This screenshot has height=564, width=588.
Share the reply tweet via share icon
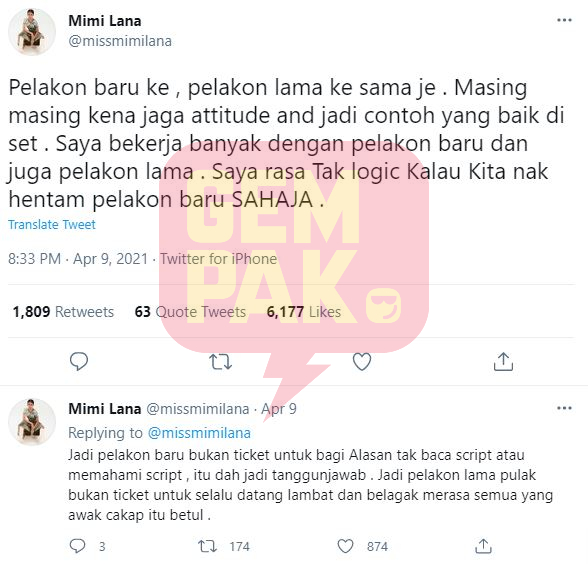pyautogui.click(x=483, y=546)
